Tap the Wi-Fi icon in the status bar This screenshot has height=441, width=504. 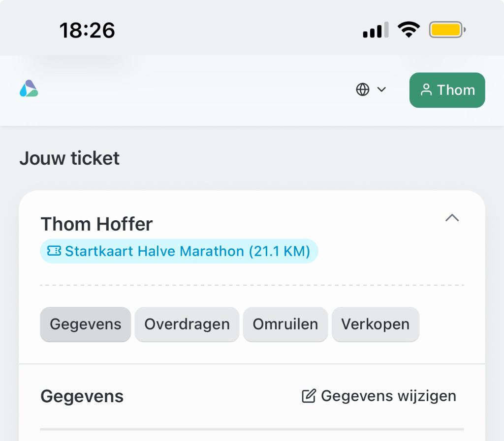(409, 29)
